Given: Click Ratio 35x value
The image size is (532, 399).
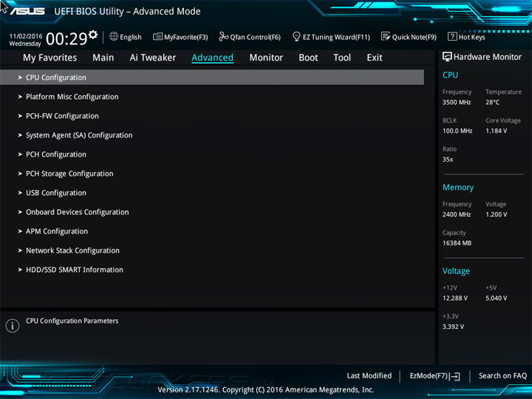Looking at the screenshot, I should point(448,159).
